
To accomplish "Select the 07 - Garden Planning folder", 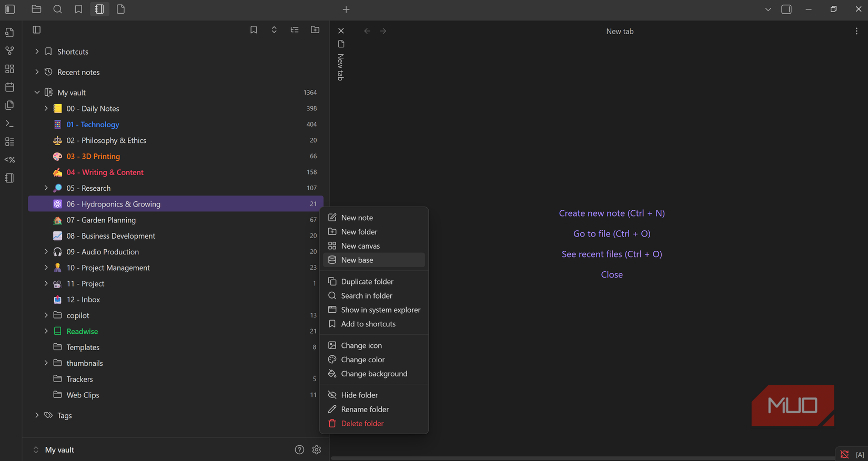I will (x=101, y=220).
